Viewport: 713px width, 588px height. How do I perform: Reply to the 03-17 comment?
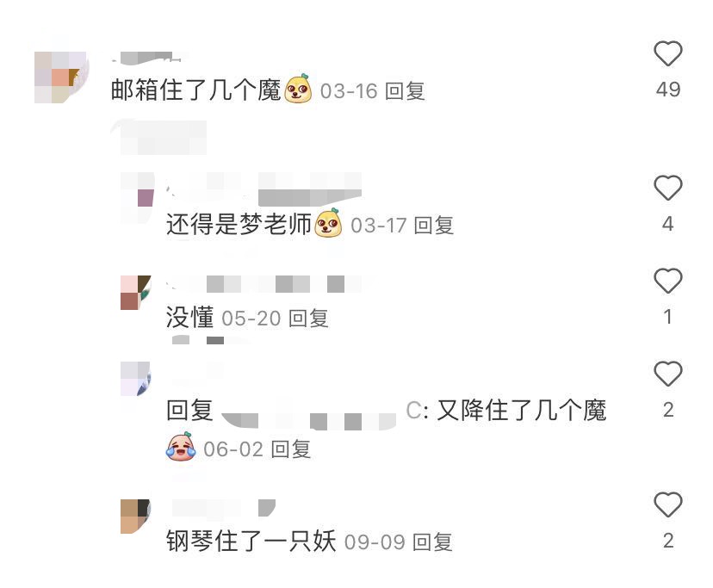[434, 225]
